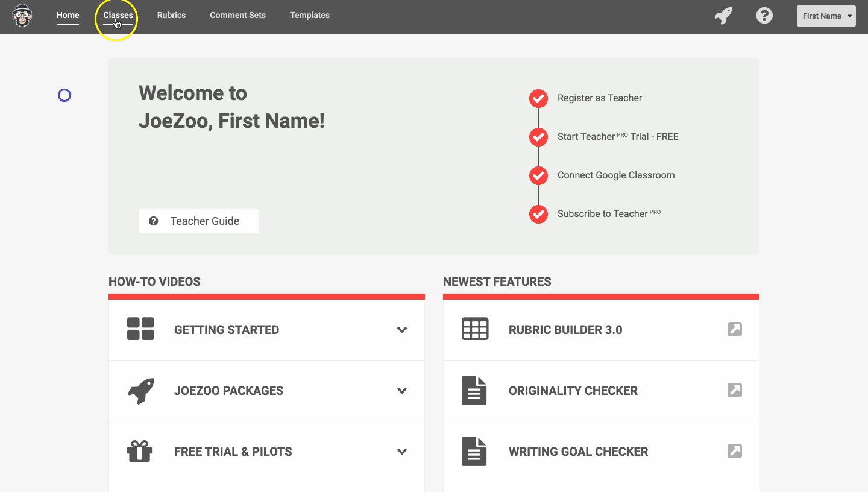The width and height of the screenshot is (868, 492).
Task: Click the JoeZoo Packages title
Action: click(229, 391)
